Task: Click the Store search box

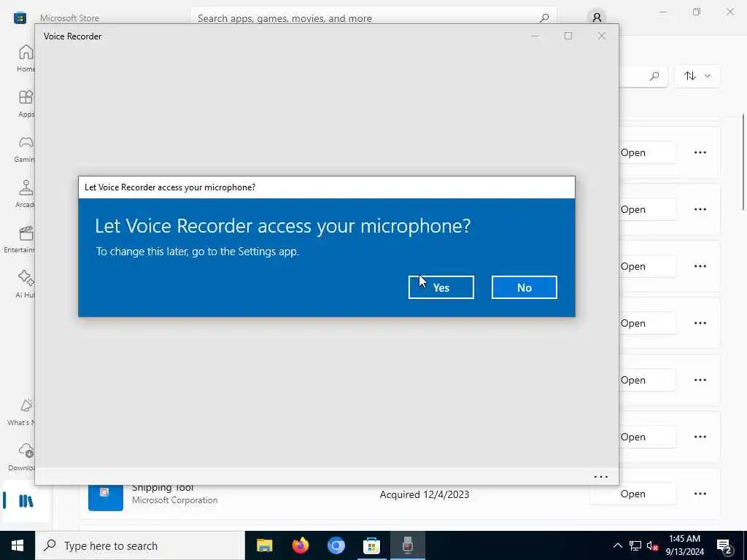Action: click(373, 18)
